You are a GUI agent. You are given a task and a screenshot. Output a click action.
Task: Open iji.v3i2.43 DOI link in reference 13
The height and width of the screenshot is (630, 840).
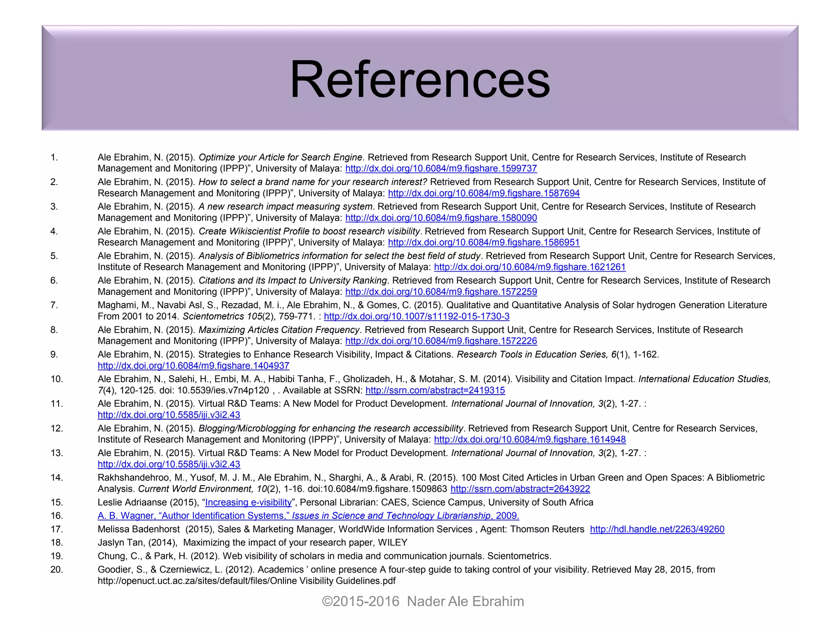(x=169, y=464)
